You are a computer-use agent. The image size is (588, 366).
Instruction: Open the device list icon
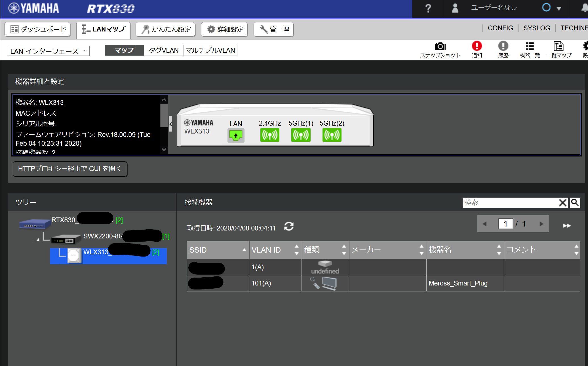pyautogui.click(x=530, y=46)
